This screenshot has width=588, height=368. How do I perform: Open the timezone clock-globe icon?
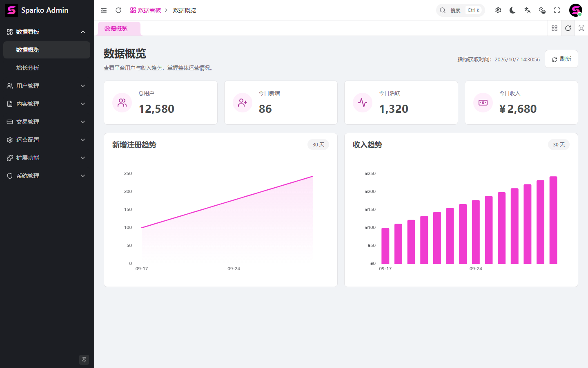point(542,10)
